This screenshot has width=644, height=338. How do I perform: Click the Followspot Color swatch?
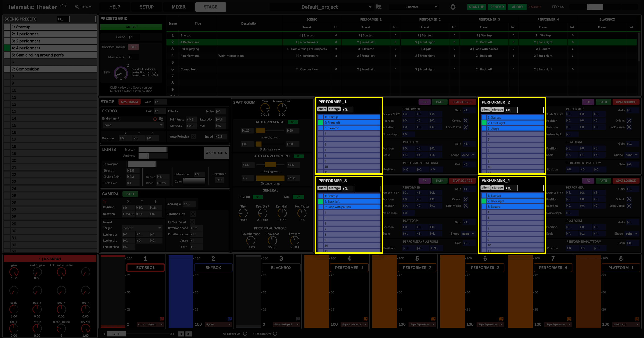[194, 181]
